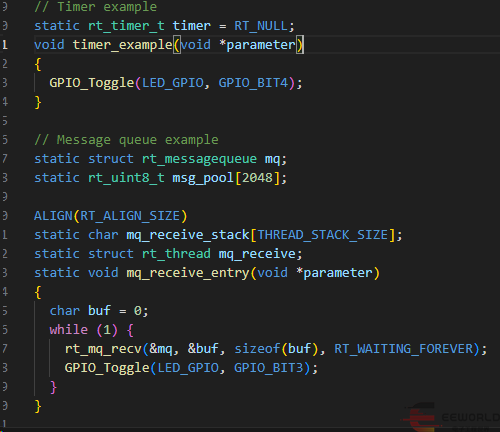Click the rt_timer_t type keyword
Screen dimensions: 500x432
click(x=126, y=26)
